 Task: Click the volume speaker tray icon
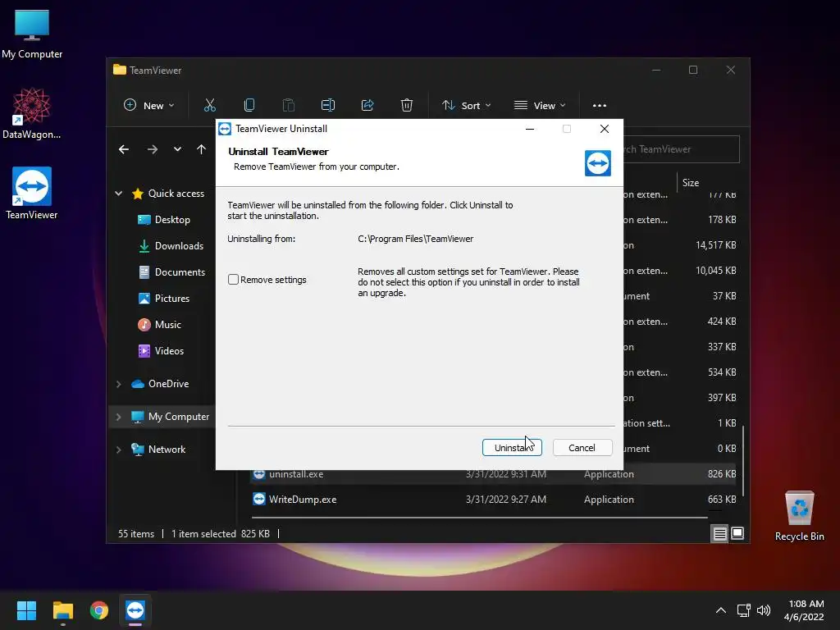pyautogui.click(x=764, y=610)
